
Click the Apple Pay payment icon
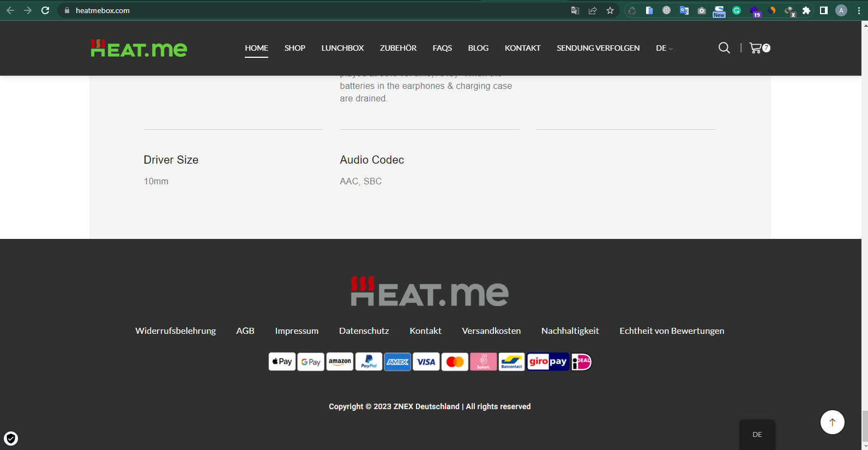tap(282, 362)
